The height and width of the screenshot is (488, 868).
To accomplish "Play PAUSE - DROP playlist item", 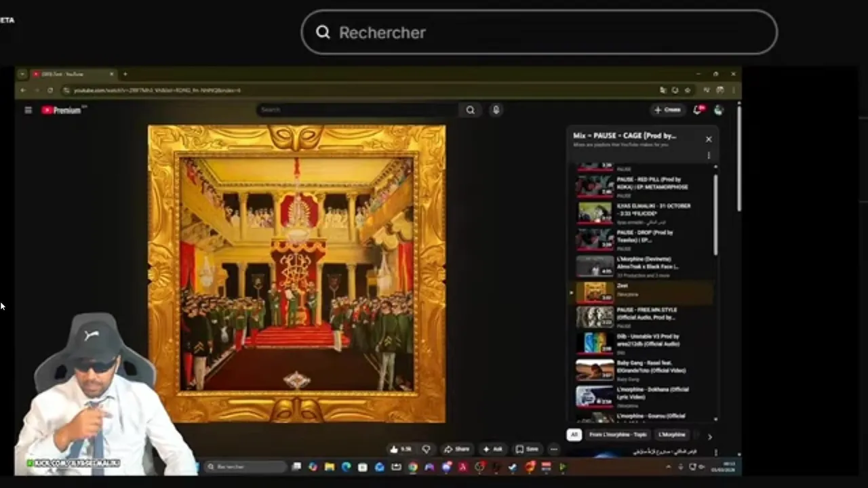I will (x=644, y=239).
